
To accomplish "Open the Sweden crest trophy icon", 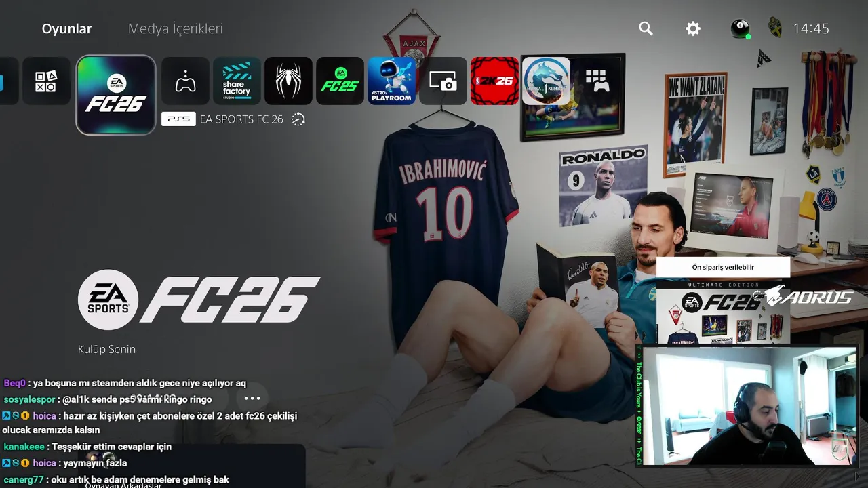I will pyautogui.click(x=774, y=28).
